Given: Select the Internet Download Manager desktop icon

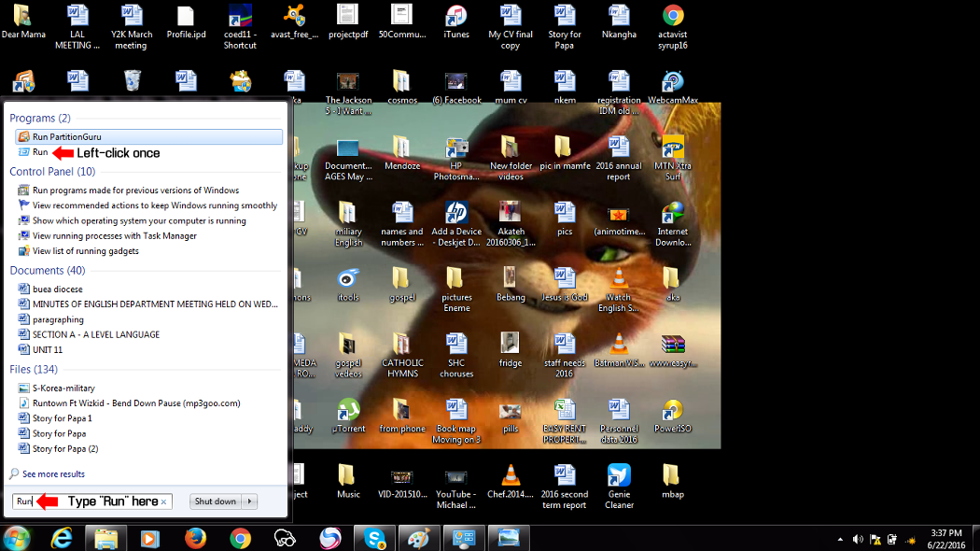Looking at the screenshot, I should (x=673, y=224).
